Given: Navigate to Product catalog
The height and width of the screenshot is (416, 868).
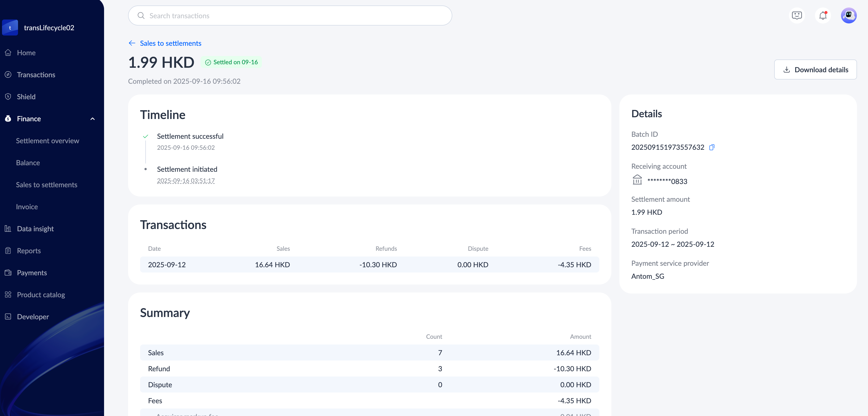Looking at the screenshot, I should pos(41,295).
